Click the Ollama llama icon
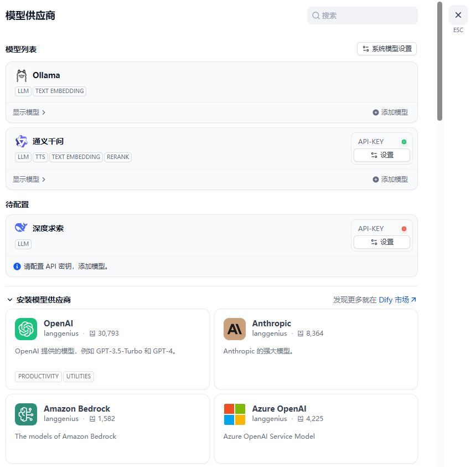The image size is (476, 467). pos(22,75)
